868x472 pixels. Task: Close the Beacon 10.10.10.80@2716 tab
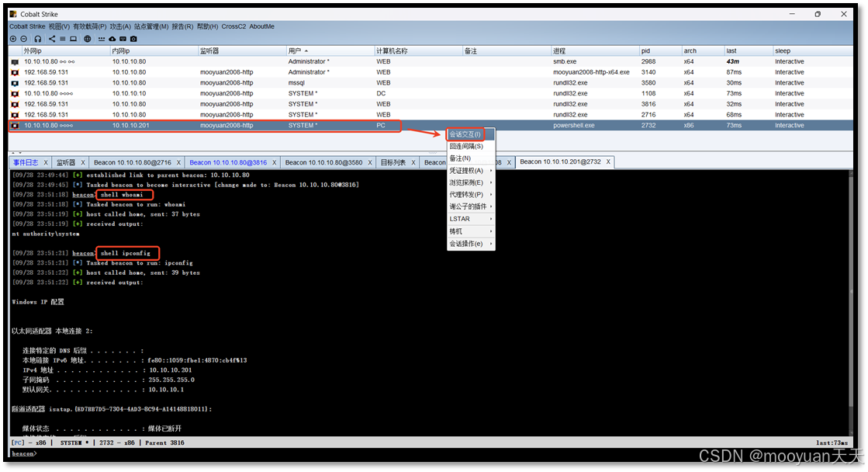[x=179, y=162]
